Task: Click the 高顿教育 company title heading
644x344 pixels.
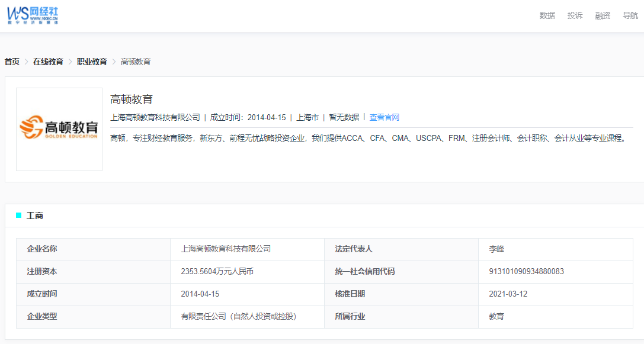Action: (x=132, y=99)
